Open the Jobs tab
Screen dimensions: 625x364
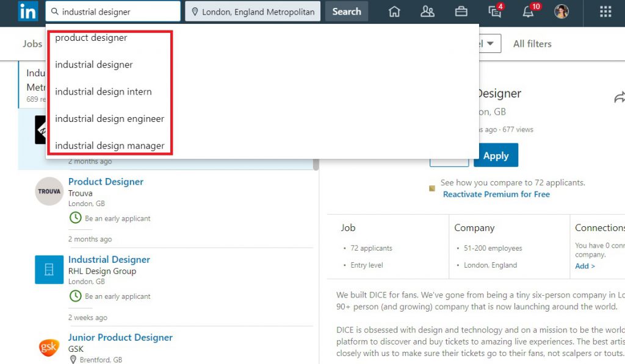[x=32, y=44]
